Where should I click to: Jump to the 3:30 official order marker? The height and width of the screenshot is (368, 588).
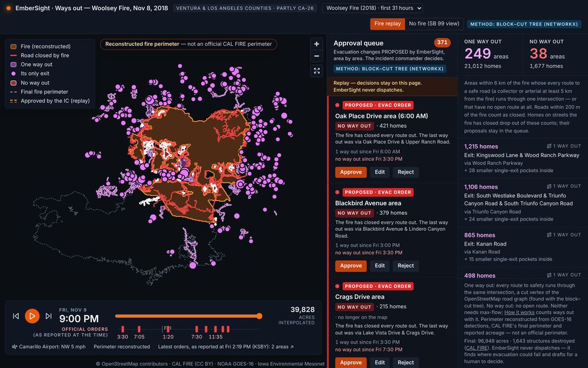[123, 329]
